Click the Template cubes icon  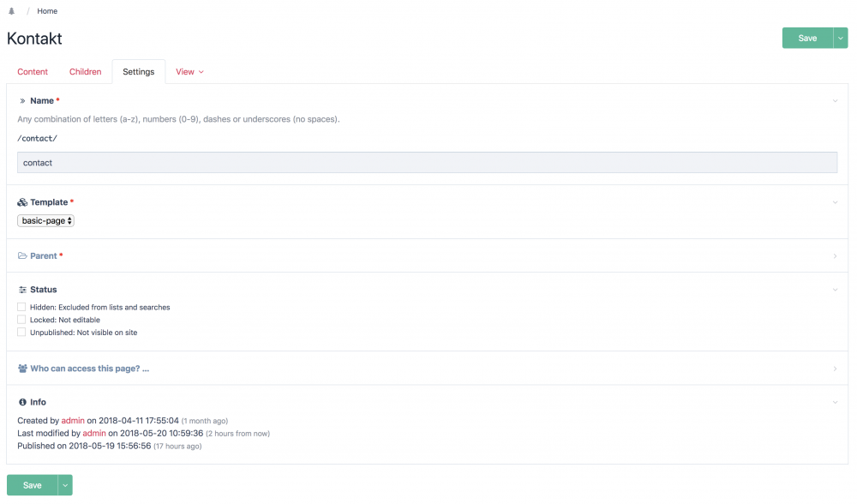pyautogui.click(x=22, y=202)
